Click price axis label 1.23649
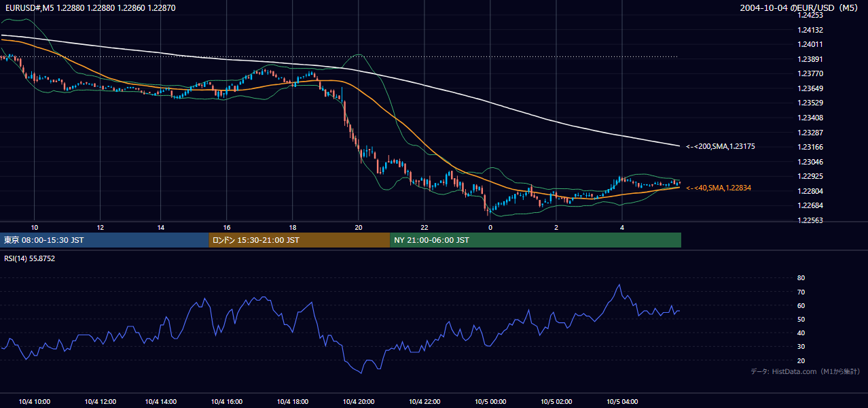The width and height of the screenshot is (868, 408). click(x=810, y=88)
